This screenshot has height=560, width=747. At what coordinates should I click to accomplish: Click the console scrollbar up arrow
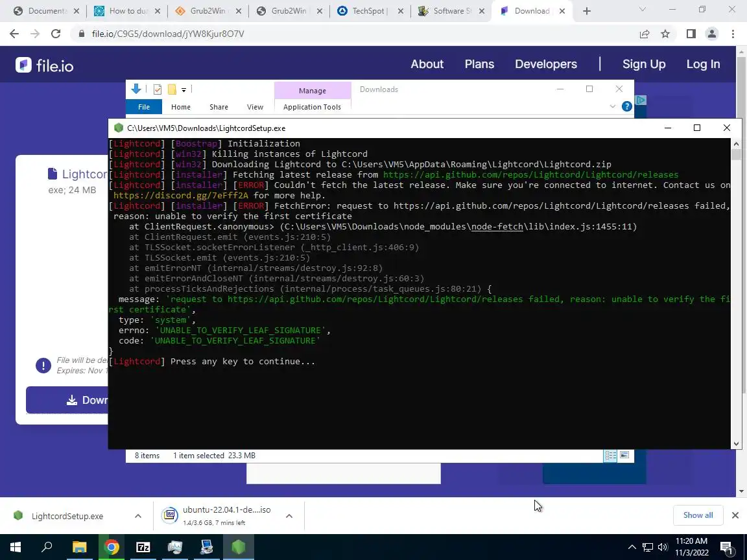coord(736,144)
